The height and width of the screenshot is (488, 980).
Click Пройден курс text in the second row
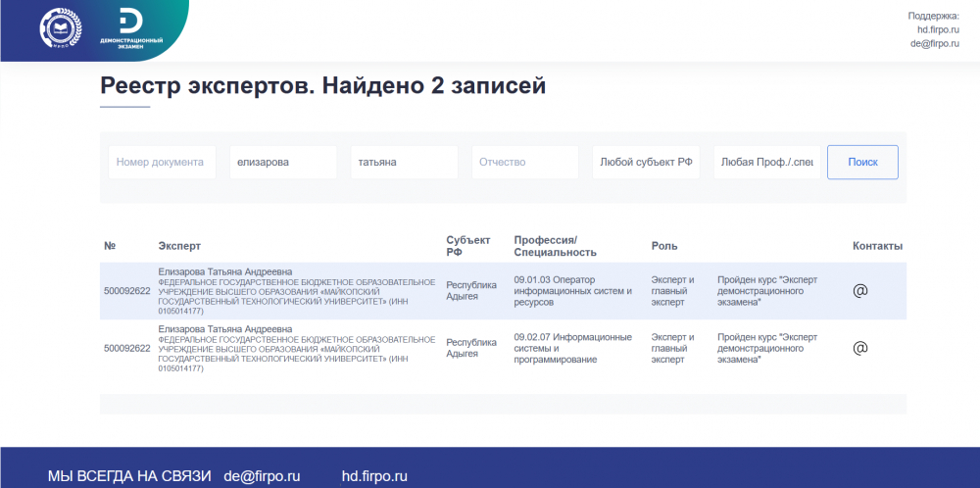(x=767, y=348)
